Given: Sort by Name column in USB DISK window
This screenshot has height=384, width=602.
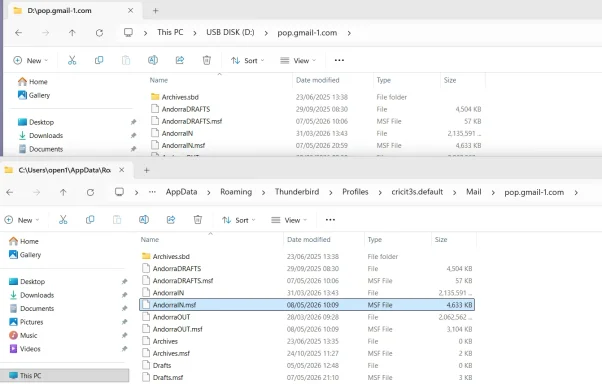Looking at the screenshot, I should pos(159,80).
